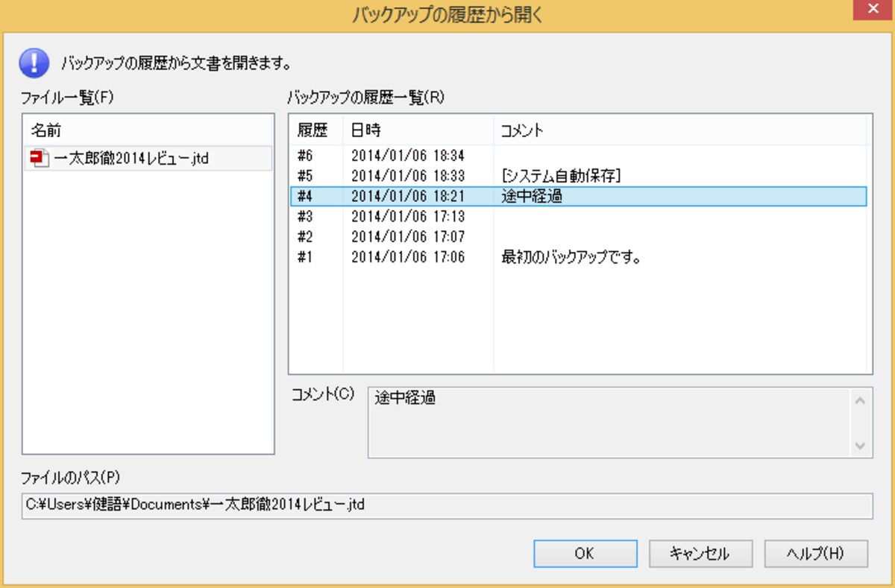Viewport: 895px width, 588px height.
Task: Select history row #6
Action: pyautogui.click(x=577, y=156)
